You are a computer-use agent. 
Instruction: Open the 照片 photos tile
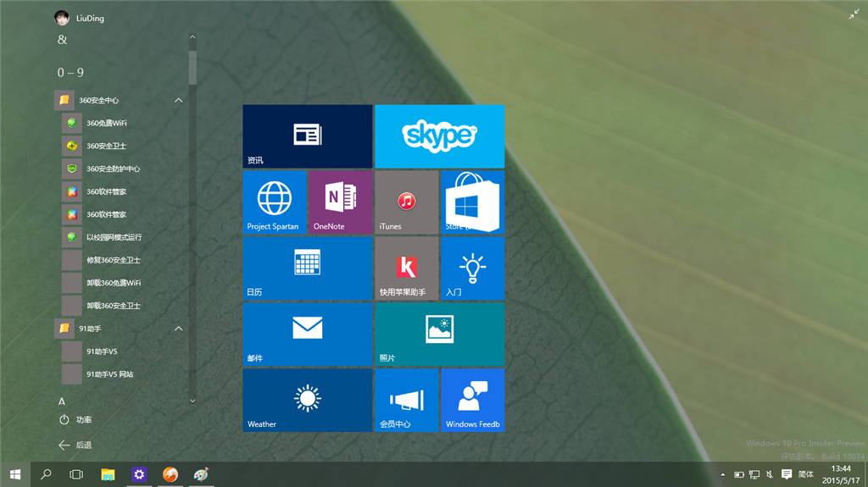tap(440, 334)
